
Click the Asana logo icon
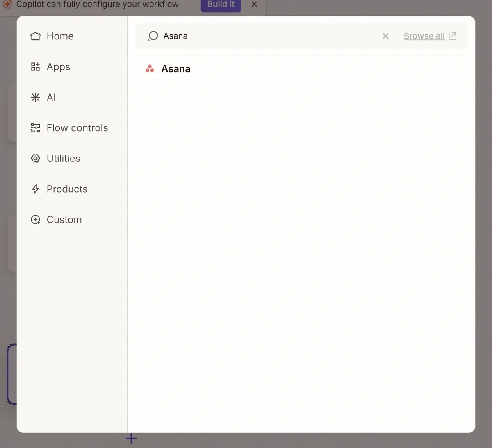150,68
